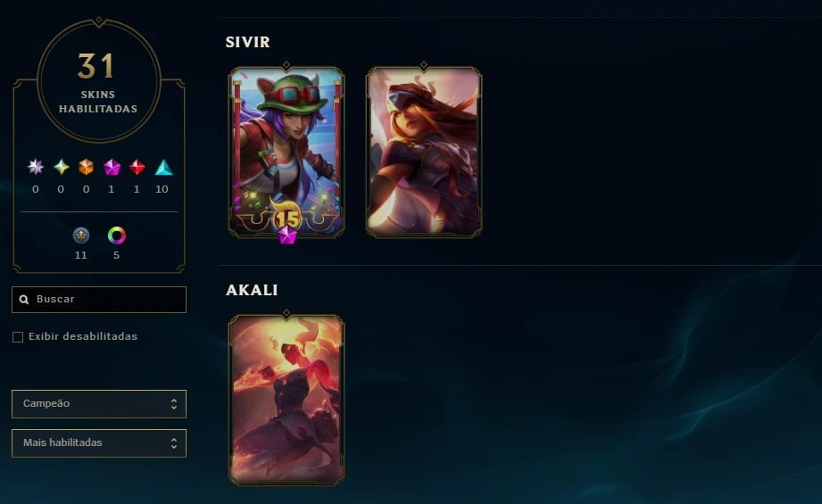Viewport: 822px width, 504px height.
Task: Click the orange Legendary tier gem icon
Action: pyautogui.click(x=86, y=167)
